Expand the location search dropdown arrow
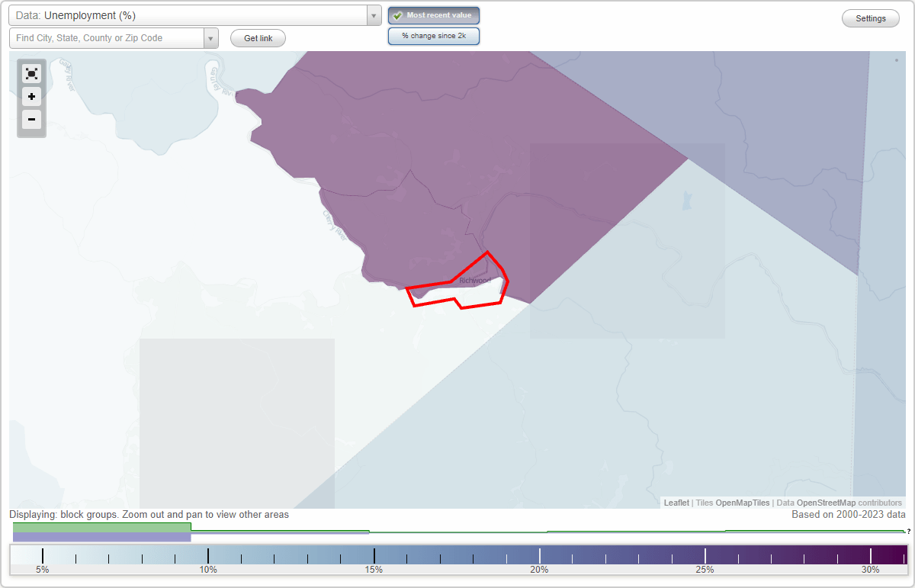 211,37
